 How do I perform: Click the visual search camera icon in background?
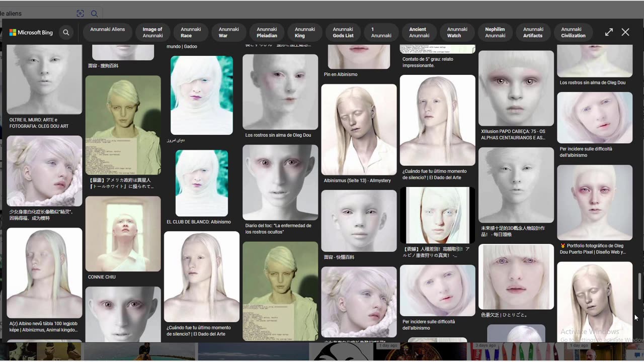(x=80, y=14)
